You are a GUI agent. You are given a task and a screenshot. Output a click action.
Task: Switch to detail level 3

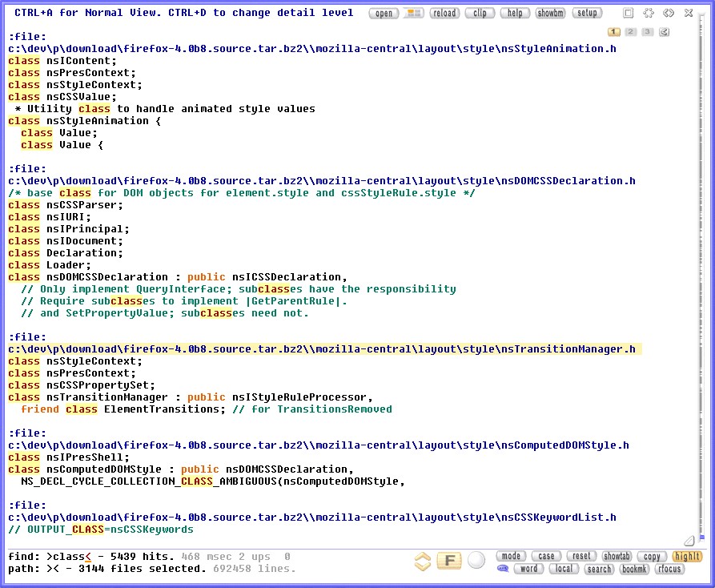click(647, 32)
